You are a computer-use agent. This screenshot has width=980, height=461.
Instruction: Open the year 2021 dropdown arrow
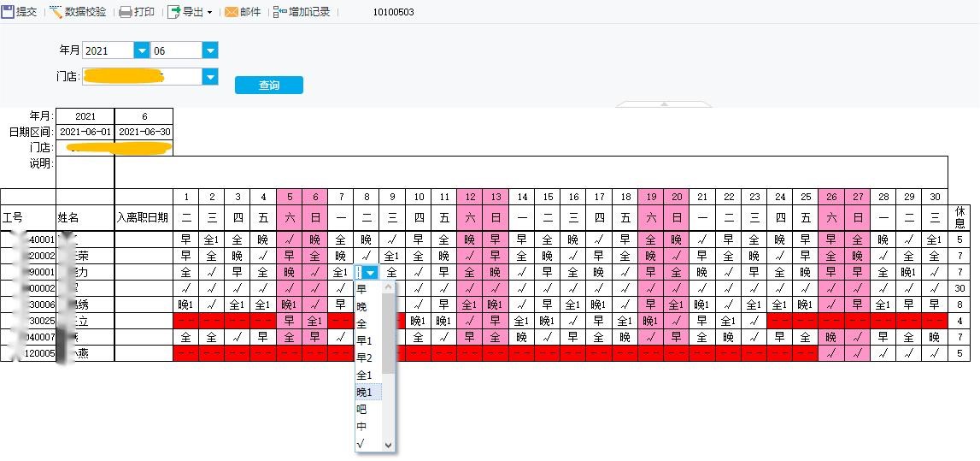(141, 51)
